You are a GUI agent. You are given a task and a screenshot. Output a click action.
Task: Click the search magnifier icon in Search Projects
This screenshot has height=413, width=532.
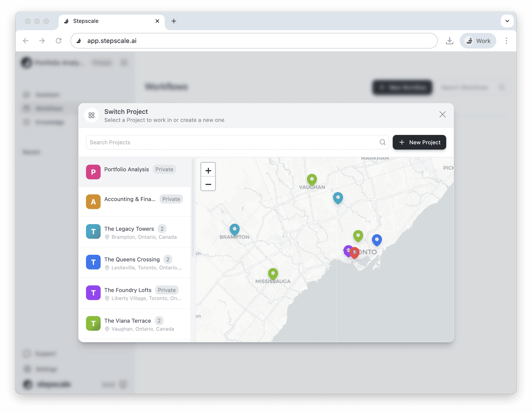pos(382,142)
